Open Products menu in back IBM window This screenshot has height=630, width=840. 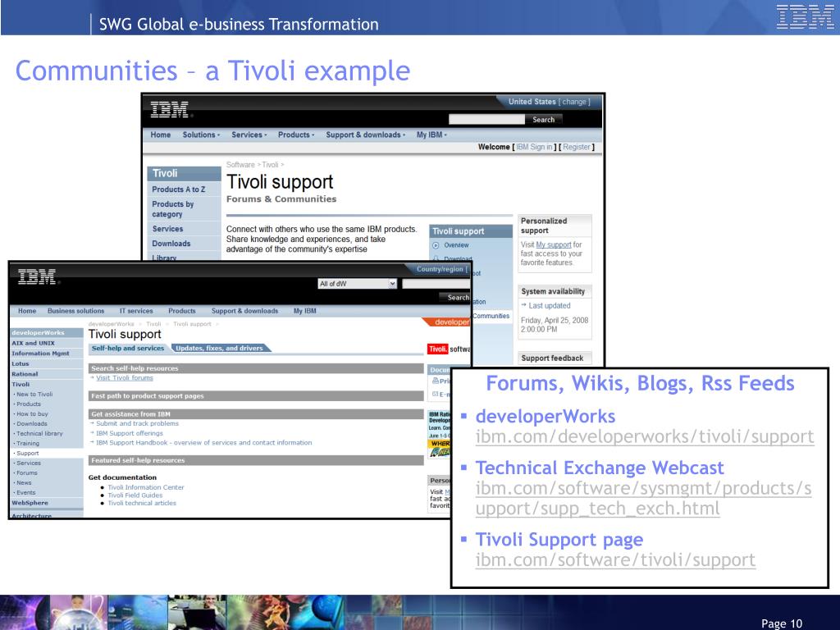[295, 135]
